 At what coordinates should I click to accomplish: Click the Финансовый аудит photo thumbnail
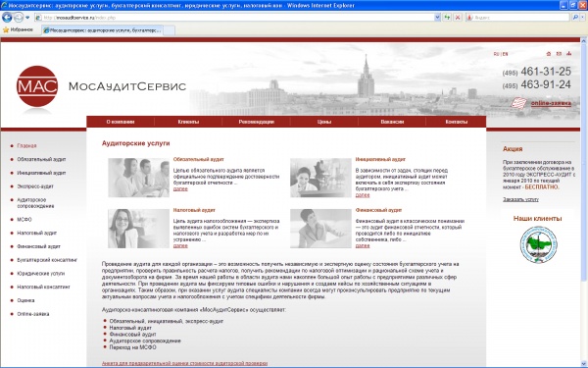click(320, 229)
